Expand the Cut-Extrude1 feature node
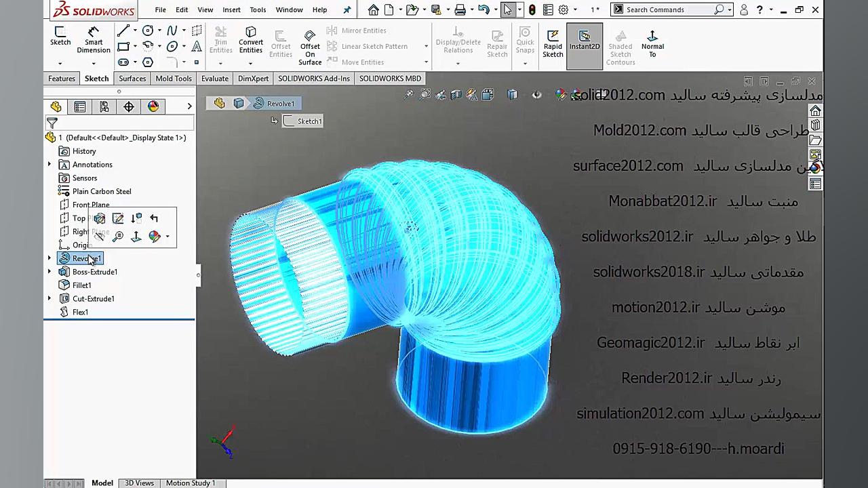868x488 pixels. [49, 298]
